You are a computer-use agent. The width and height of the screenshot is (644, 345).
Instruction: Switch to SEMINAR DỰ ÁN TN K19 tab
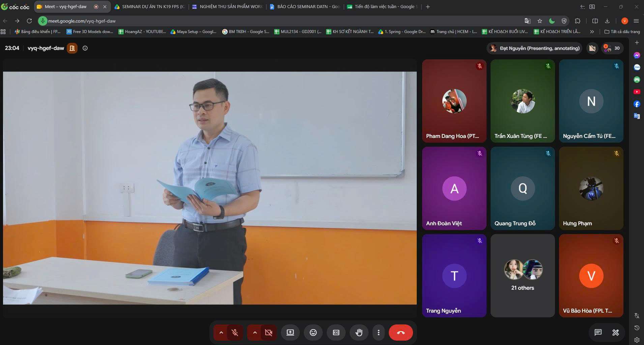(150, 6)
